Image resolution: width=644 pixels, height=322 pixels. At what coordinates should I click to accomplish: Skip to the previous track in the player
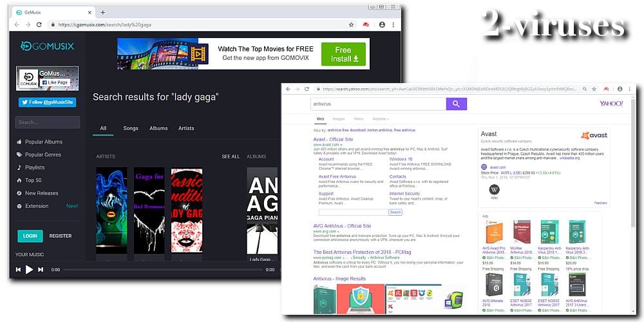18,269
